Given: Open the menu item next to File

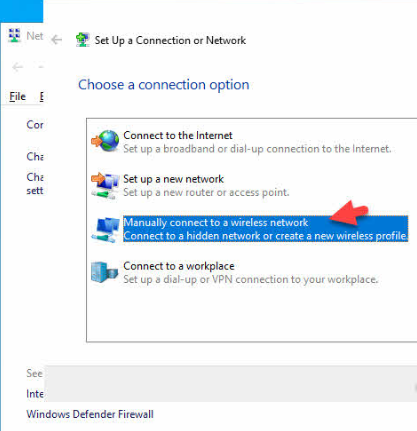Looking at the screenshot, I should tap(41, 97).
